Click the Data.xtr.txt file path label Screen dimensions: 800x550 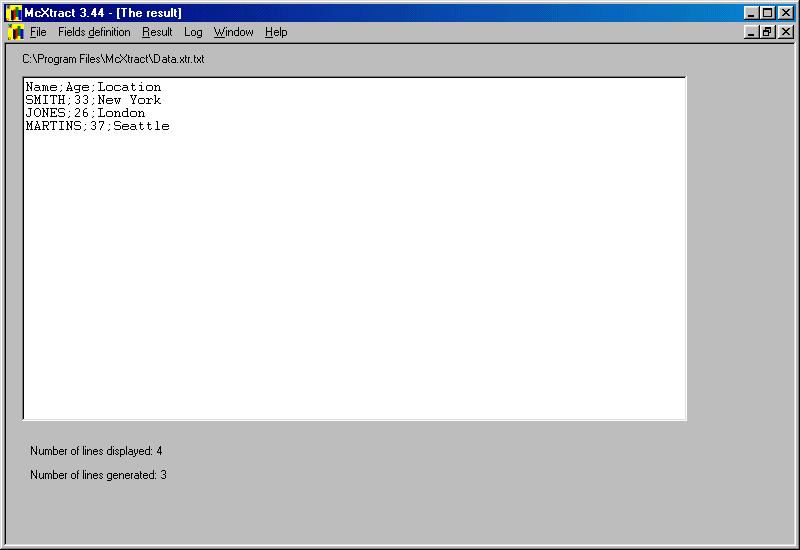coord(113,59)
